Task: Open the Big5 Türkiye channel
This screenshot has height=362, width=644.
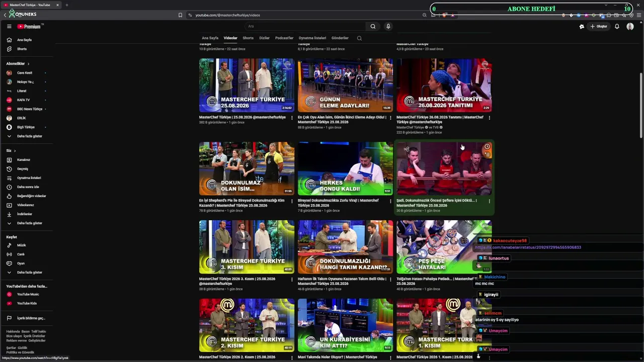Action: click(x=28, y=127)
